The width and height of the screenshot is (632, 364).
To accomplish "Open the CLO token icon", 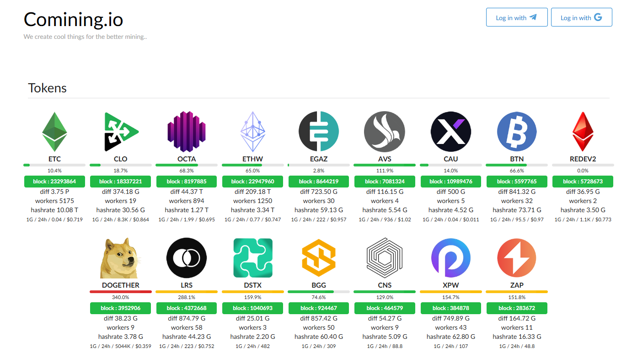I will click(x=121, y=132).
